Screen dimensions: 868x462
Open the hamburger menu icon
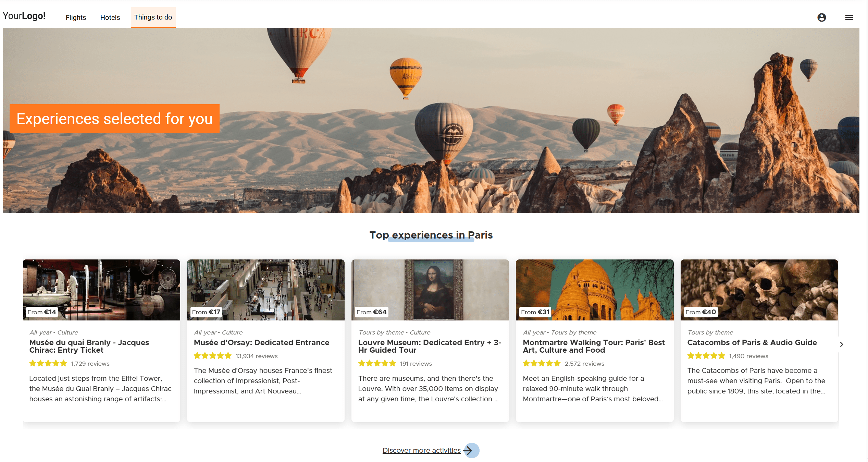point(849,17)
